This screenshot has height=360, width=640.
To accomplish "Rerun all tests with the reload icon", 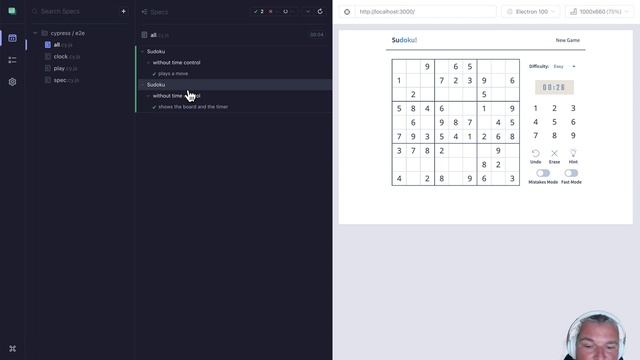I will (320, 11).
